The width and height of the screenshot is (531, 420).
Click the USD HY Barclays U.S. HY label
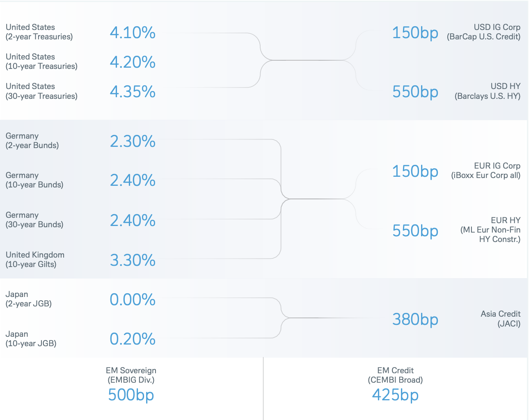point(488,91)
